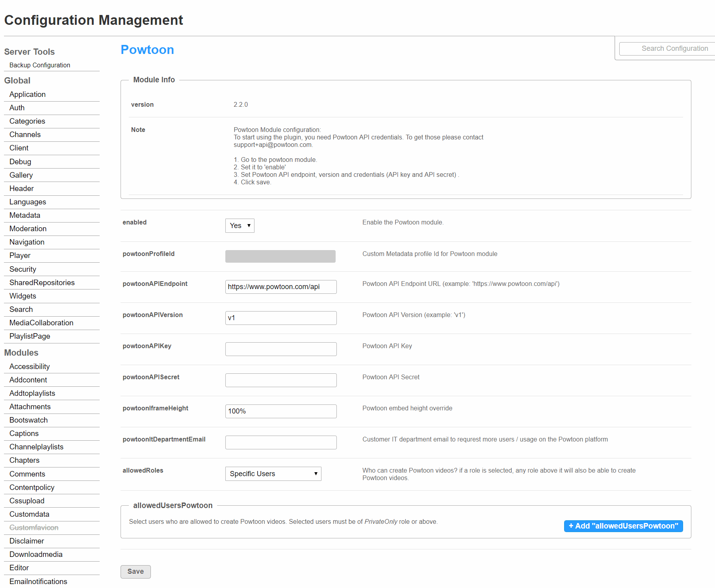715x588 pixels.
Task: Focus the Search Configuration field
Action: pyautogui.click(x=667, y=48)
